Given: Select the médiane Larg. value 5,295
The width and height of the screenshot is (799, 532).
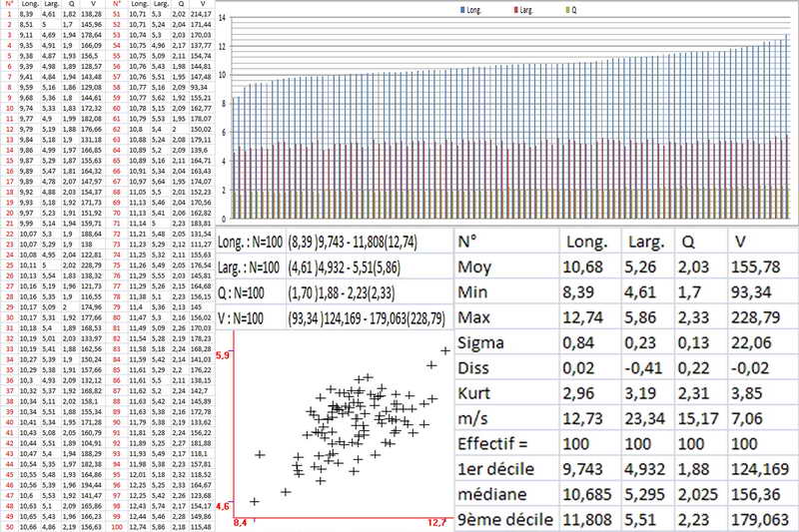Looking at the screenshot, I should coord(644,494).
